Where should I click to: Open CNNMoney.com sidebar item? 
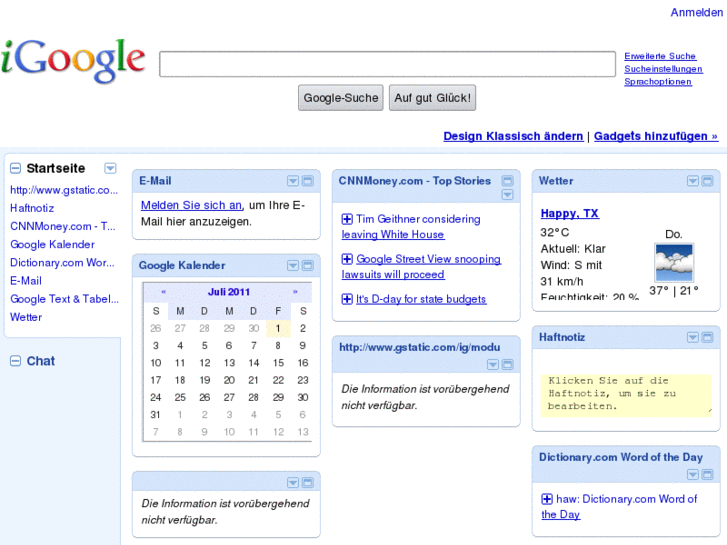coord(63,226)
